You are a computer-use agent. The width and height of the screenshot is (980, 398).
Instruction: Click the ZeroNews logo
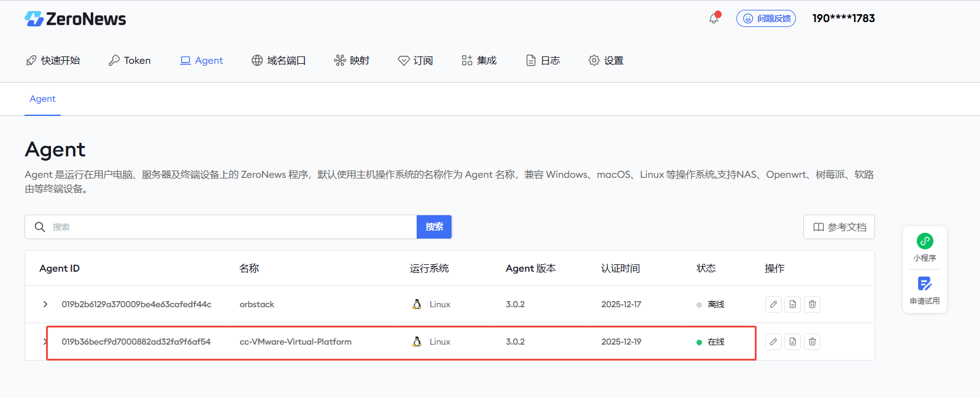pyautogui.click(x=75, y=19)
